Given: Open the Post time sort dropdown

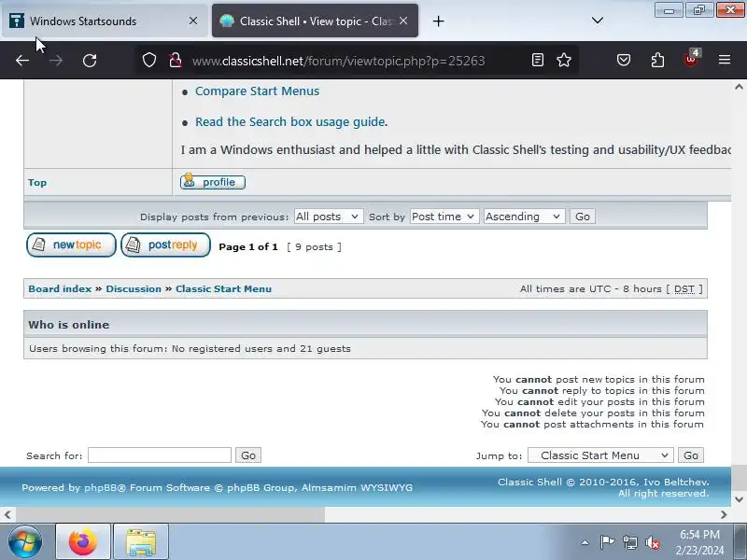Looking at the screenshot, I should [444, 217].
